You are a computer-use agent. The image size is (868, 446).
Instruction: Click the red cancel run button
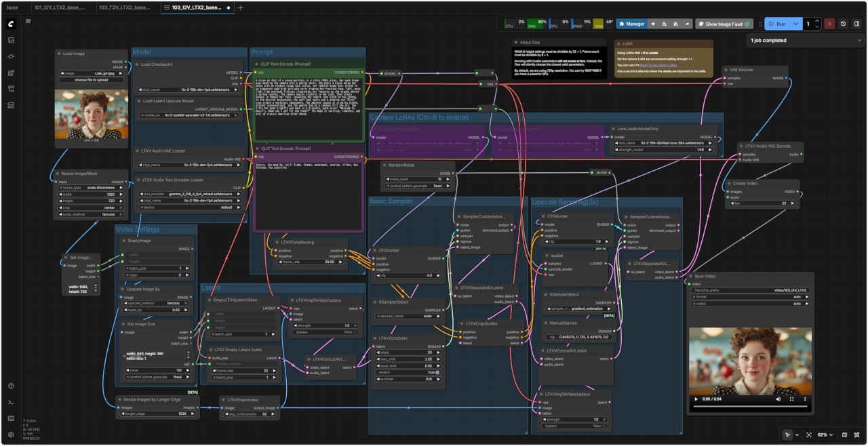click(829, 24)
